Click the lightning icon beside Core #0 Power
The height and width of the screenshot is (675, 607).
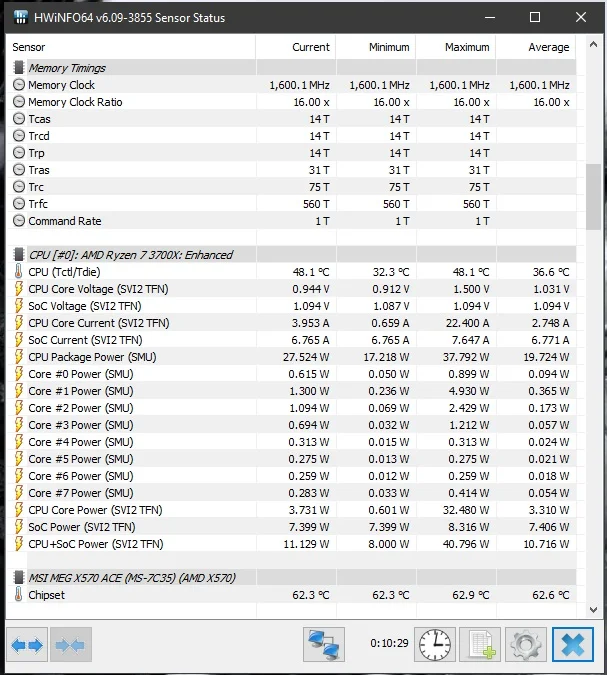[19, 374]
